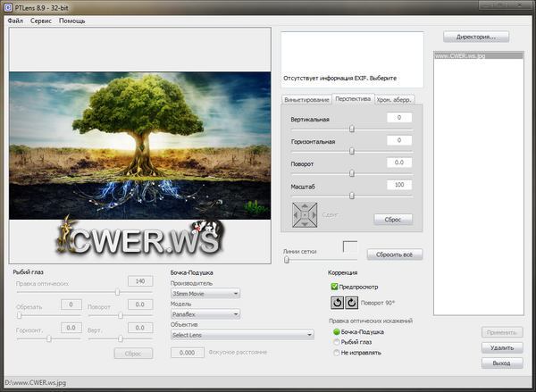Click the tree image preview
Image resolution: width=536 pixels, height=392 pixels.
pos(140,146)
